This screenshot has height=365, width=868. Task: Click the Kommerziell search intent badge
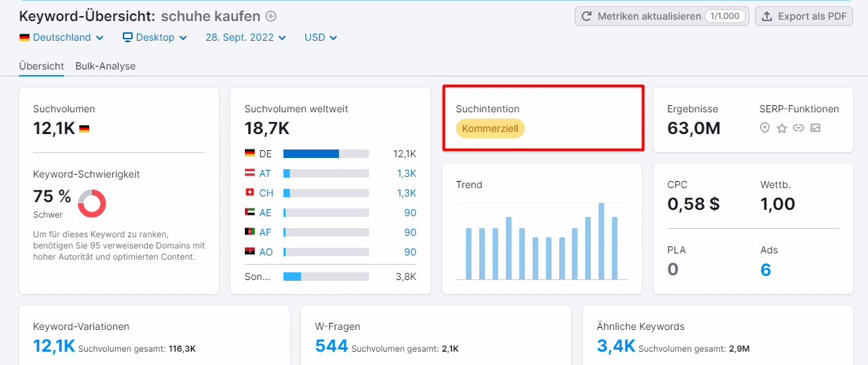490,128
